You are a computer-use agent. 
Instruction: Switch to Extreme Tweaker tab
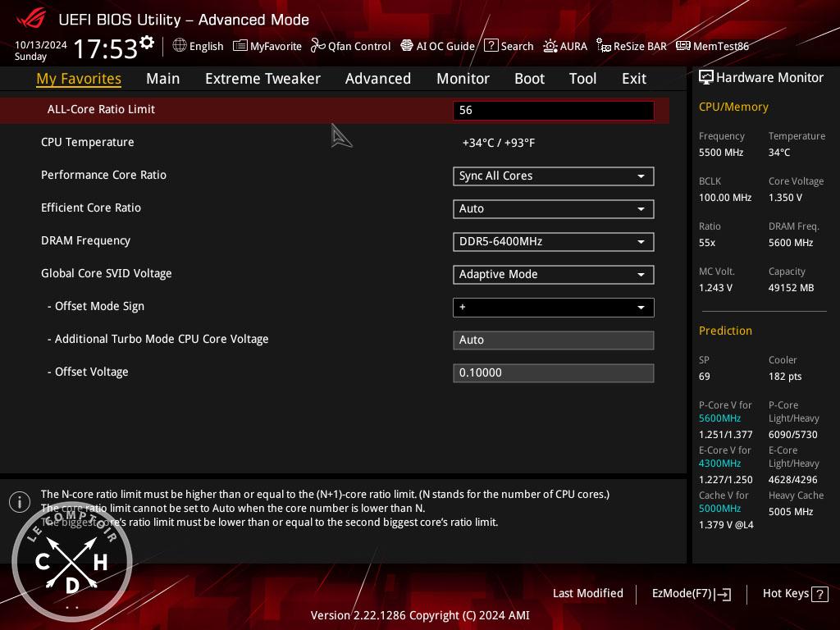coord(262,79)
